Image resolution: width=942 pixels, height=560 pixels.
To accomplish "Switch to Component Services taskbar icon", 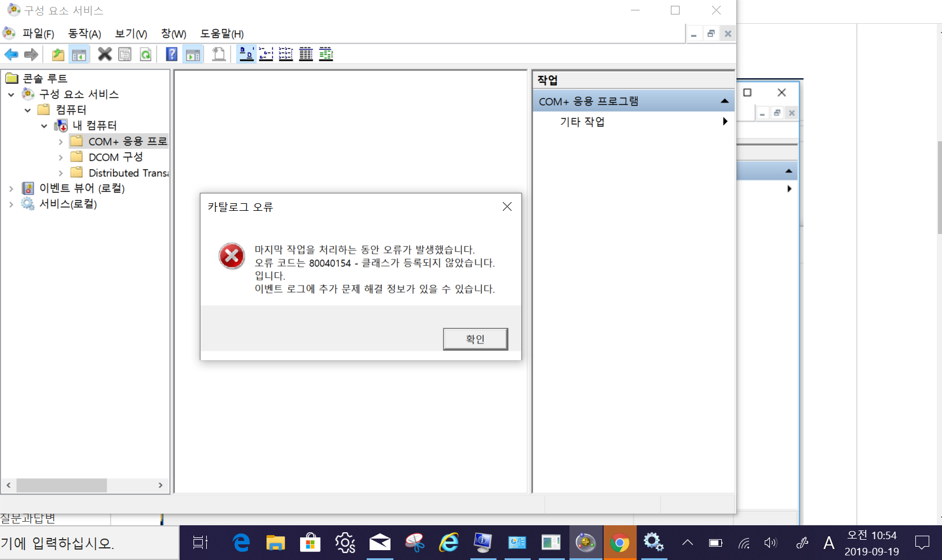I will point(586,543).
